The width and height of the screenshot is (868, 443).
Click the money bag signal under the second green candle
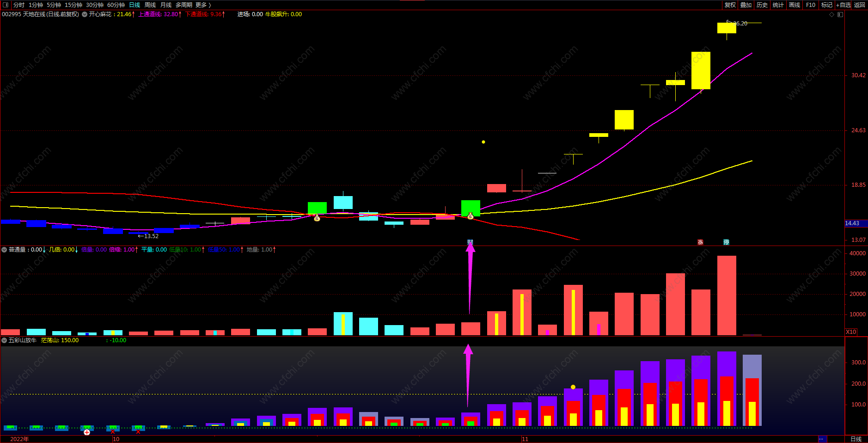point(471,216)
